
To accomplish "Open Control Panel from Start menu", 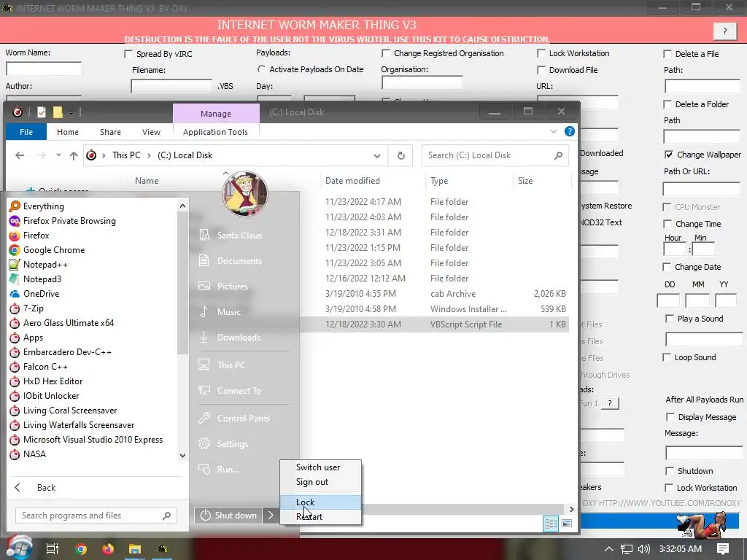I will [234, 419].
